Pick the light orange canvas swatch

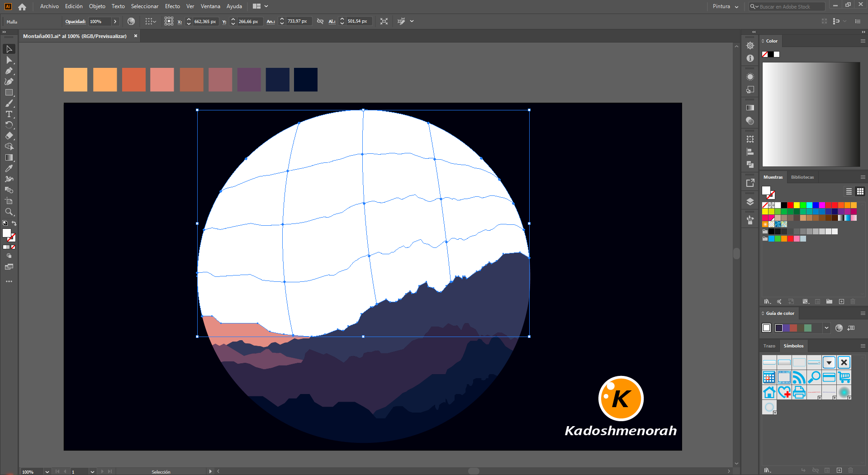pyautogui.click(x=76, y=80)
